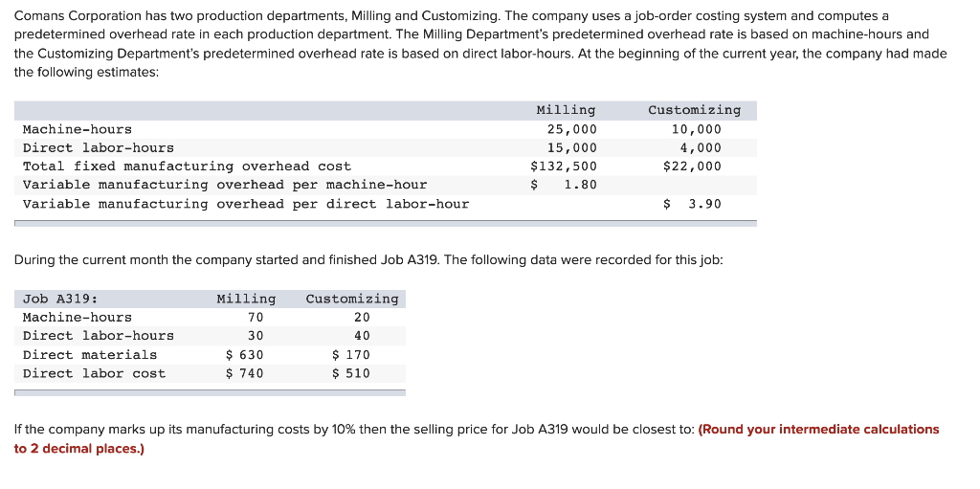
Task: Click the $132,500 fixed overhead value
Action: tap(565, 167)
